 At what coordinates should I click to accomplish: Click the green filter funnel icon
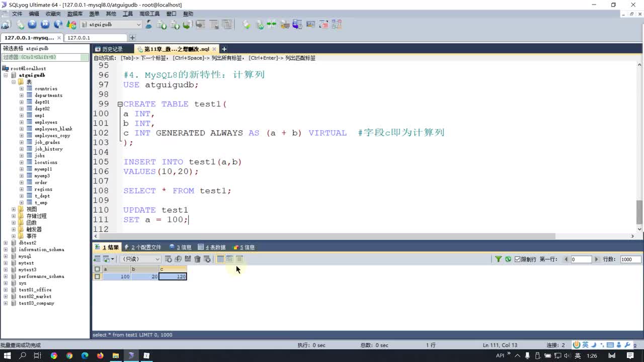pyautogui.click(x=498, y=259)
